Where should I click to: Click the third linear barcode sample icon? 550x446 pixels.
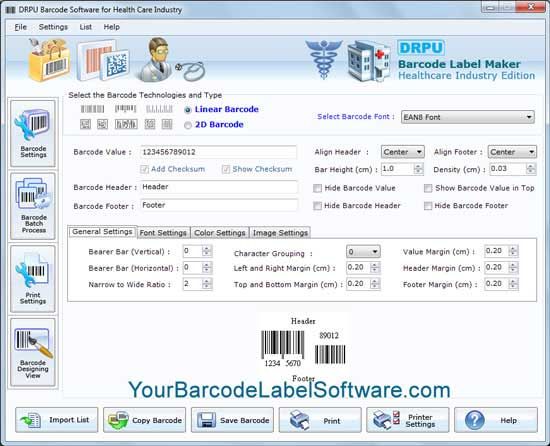coord(159,109)
